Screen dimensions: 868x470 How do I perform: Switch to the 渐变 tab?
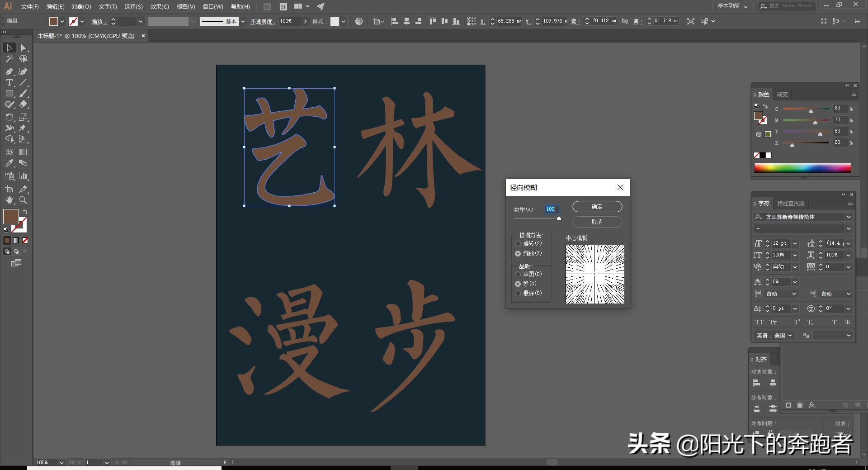783,94
